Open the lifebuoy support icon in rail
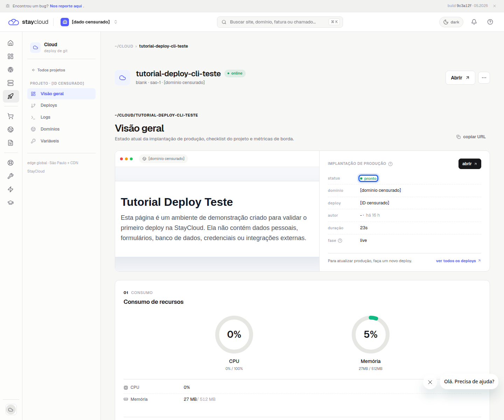The height and width of the screenshot is (420, 504). [x=10, y=163]
